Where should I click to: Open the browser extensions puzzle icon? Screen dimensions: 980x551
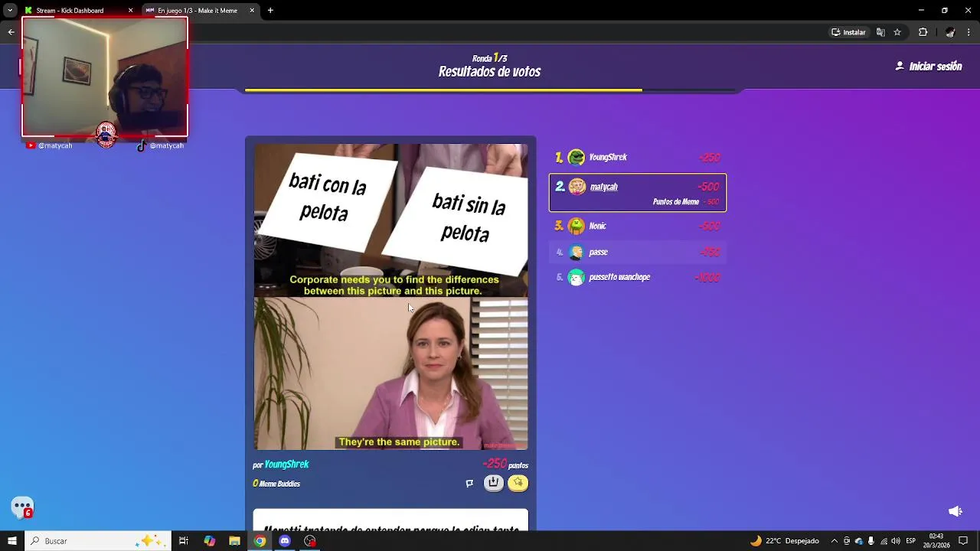click(x=923, y=32)
